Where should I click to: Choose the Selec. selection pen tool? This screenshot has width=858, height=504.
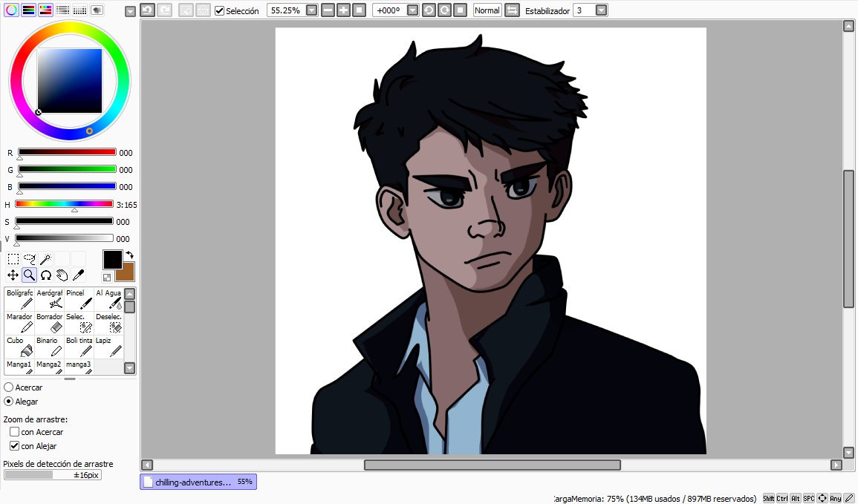coord(79,323)
